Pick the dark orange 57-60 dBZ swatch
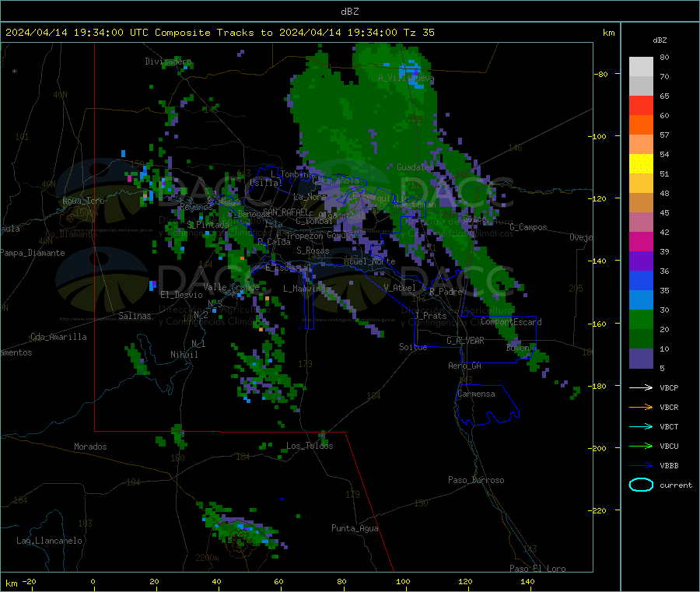 click(641, 125)
